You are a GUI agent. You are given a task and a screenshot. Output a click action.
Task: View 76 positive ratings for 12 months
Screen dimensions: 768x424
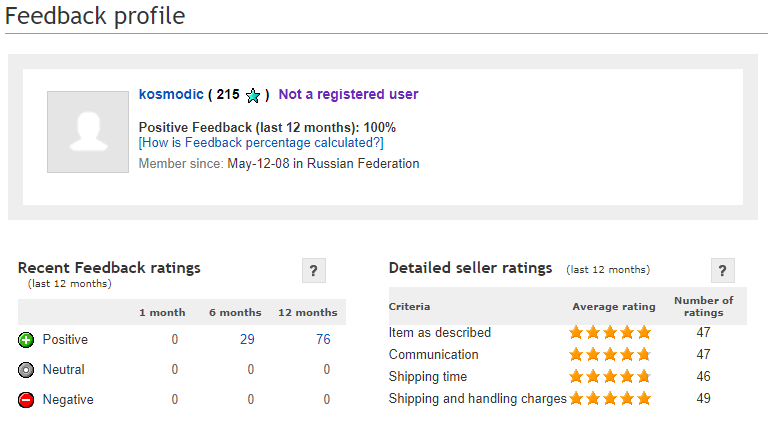pos(323,339)
